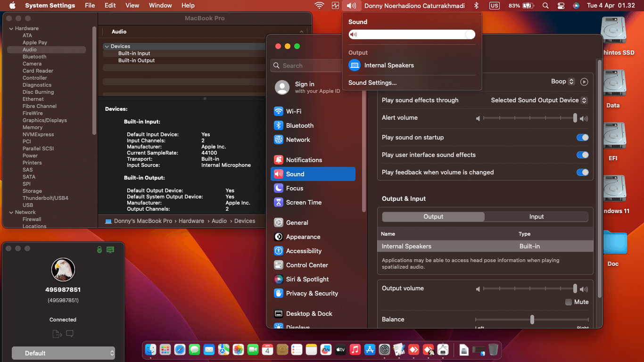
Task: Select Internal Speakers row in output table
Action: pyautogui.click(x=485, y=246)
